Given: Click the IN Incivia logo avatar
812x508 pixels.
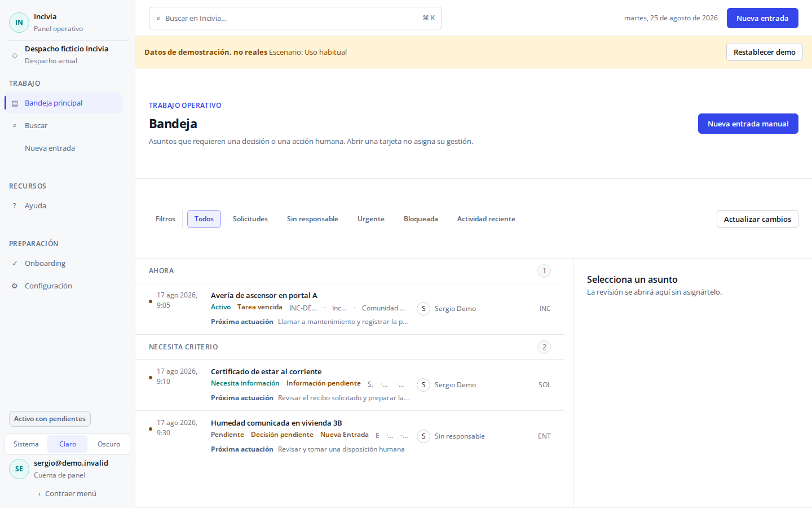Looking at the screenshot, I should pyautogui.click(x=19, y=23).
